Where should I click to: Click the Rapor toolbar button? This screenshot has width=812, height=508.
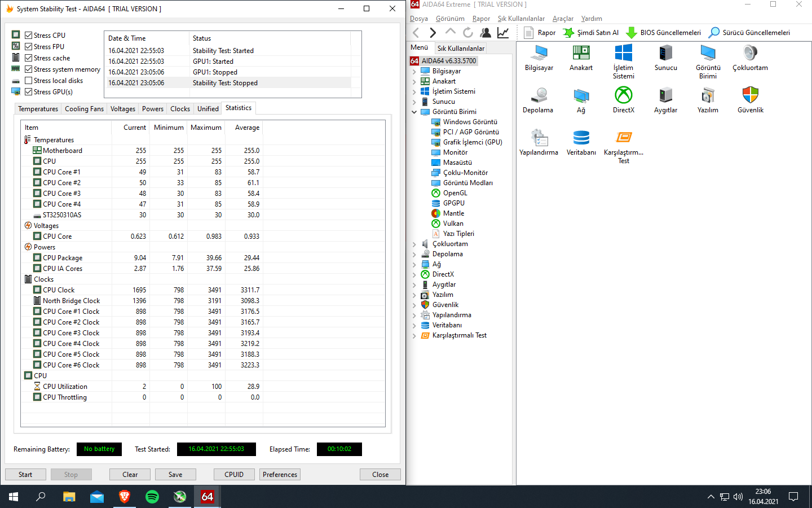coord(540,33)
